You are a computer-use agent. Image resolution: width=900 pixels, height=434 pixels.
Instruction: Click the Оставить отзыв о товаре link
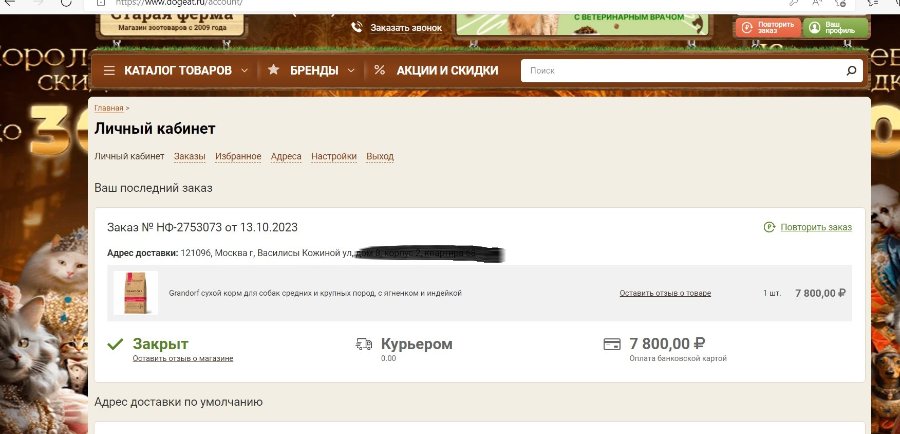(x=665, y=293)
